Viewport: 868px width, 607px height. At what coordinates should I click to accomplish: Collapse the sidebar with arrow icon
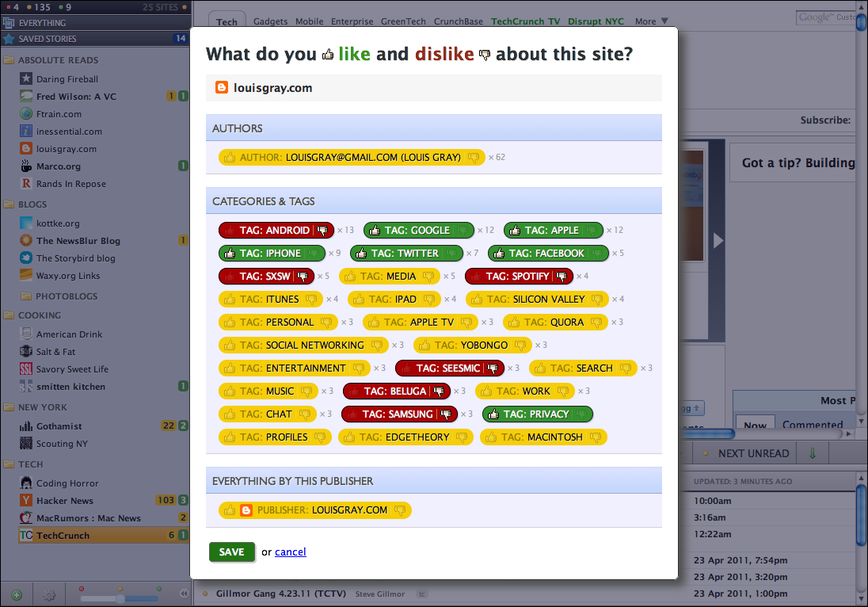pos(184,594)
